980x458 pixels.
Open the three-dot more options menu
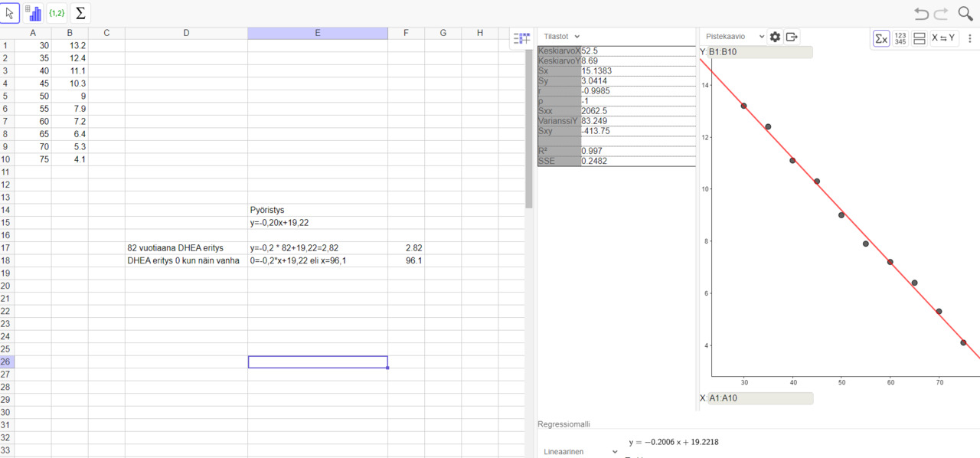point(971,38)
